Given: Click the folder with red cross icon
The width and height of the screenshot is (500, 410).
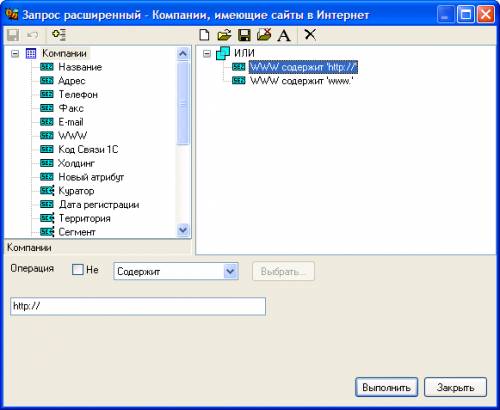Looking at the screenshot, I should tap(264, 35).
